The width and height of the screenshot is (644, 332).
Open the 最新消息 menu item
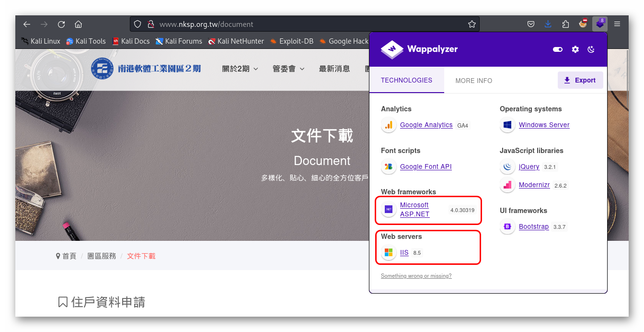[x=334, y=69]
